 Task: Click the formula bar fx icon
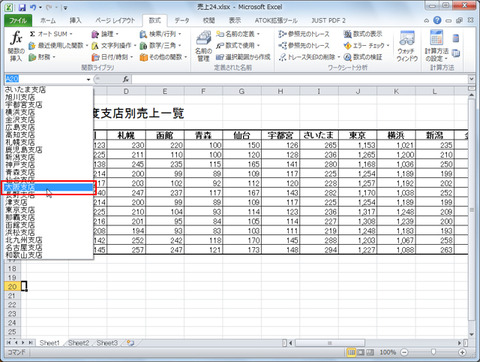click(x=126, y=79)
